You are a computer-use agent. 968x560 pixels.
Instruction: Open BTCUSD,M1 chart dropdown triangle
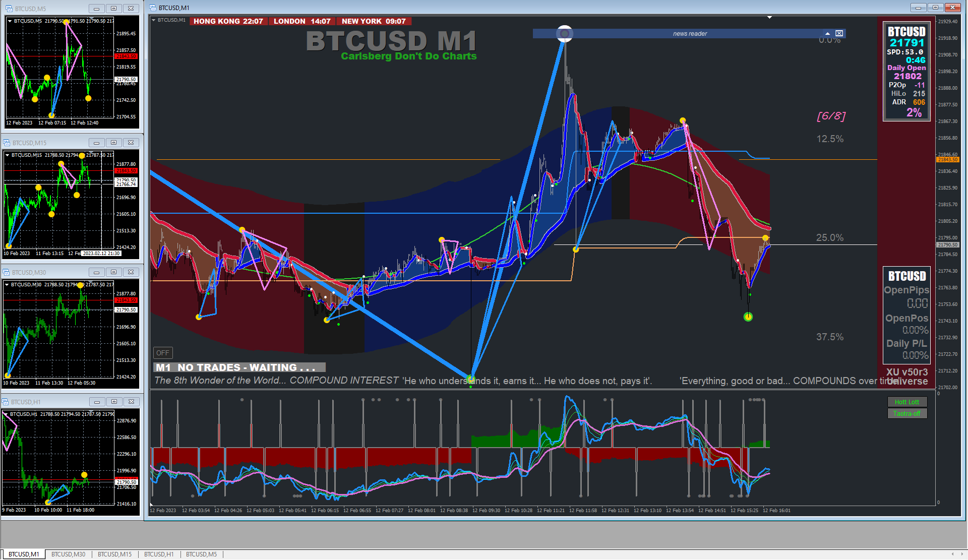[154, 20]
